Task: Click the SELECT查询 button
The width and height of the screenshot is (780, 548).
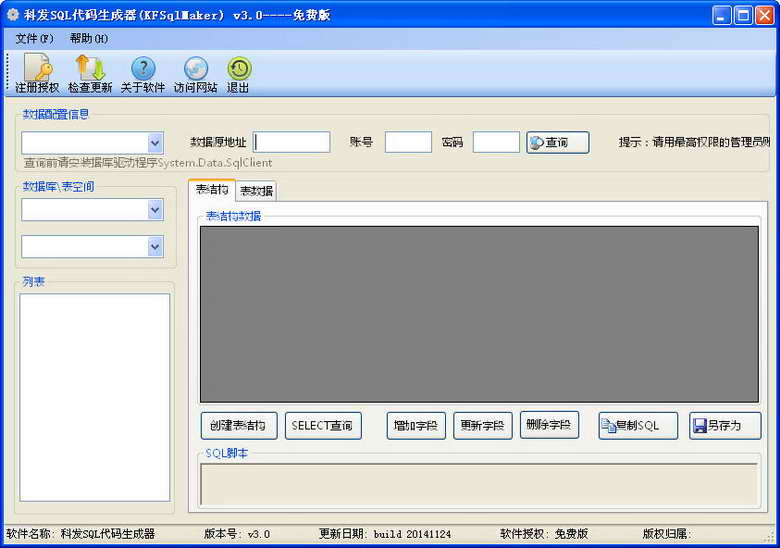Action: pyautogui.click(x=323, y=426)
